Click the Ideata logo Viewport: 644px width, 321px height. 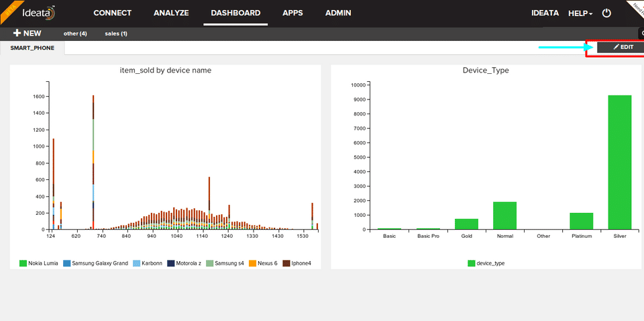38,13
